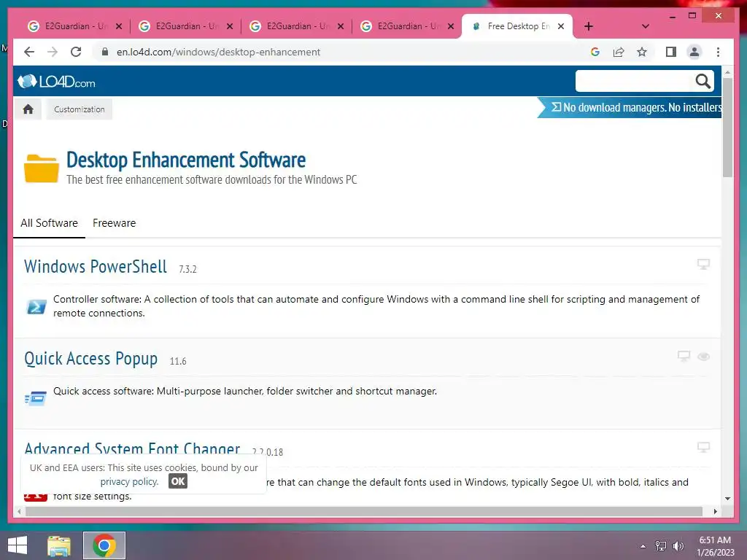Reload the page with the refresh icon
This screenshot has width=747, height=560.
click(x=76, y=52)
